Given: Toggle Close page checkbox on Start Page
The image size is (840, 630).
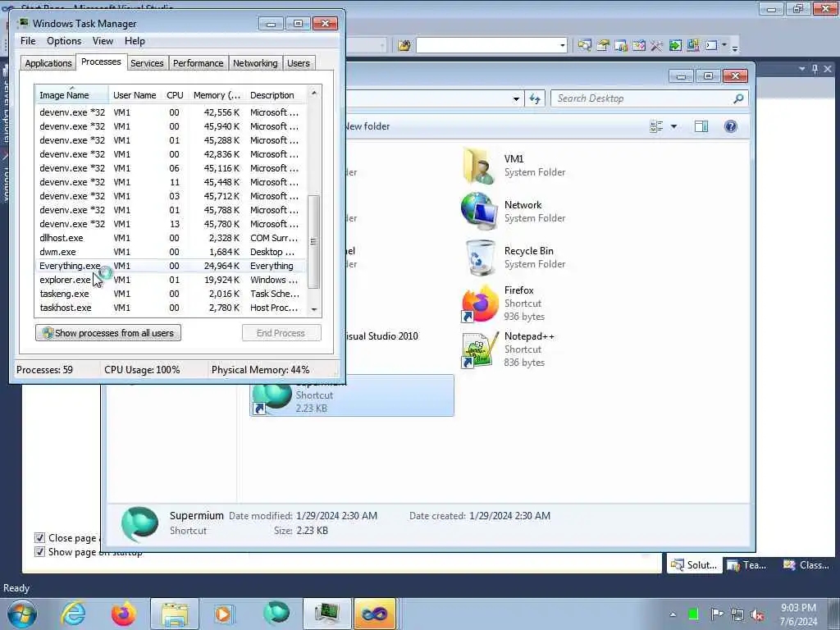Looking at the screenshot, I should (x=39, y=538).
